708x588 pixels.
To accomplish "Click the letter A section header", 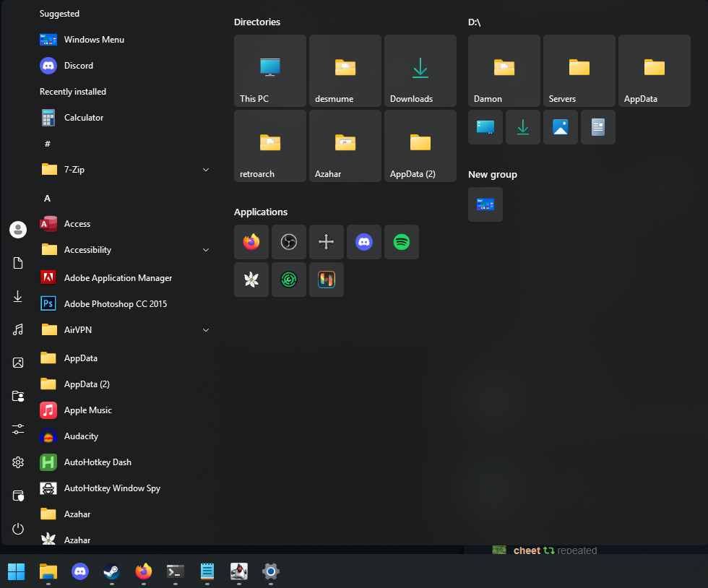I will 48,199.
